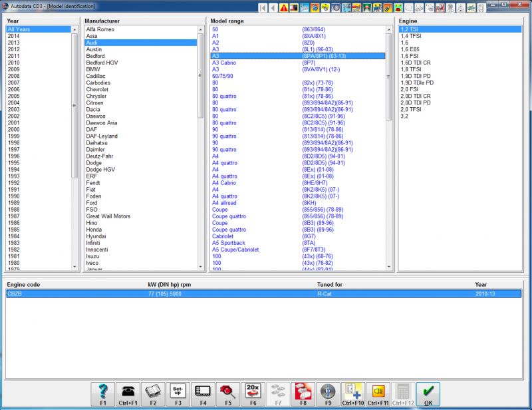Open the F3 Set-up button
Screen dimensions: 532x410
[178, 394]
